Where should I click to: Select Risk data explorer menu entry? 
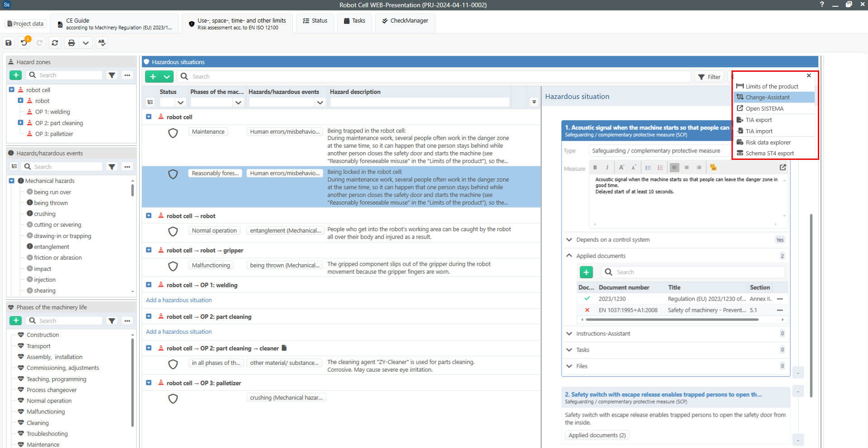[774, 142]
